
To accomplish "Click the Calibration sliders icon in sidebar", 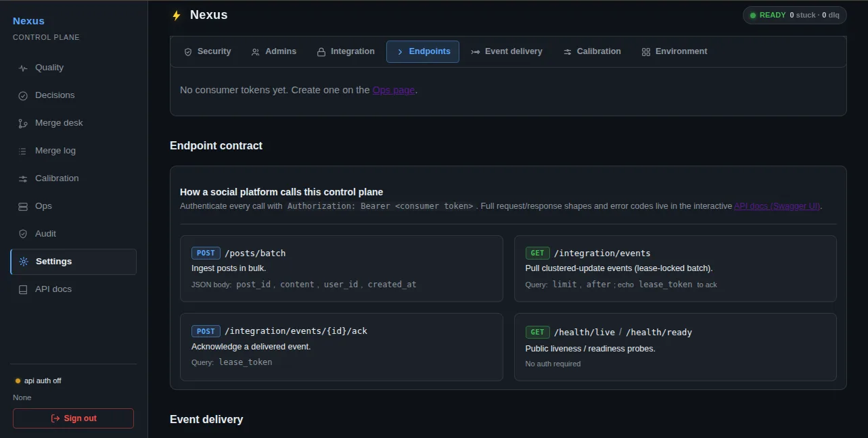I will (23, 178).
